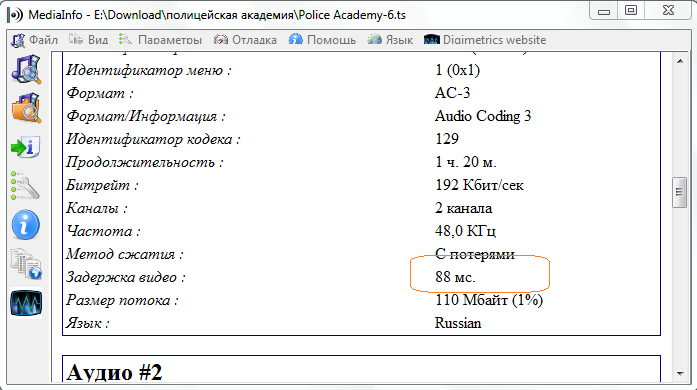Open preferences wrench icon in sidebar
The height and width of the screenshot is (390, 697).
pos(26,186)
